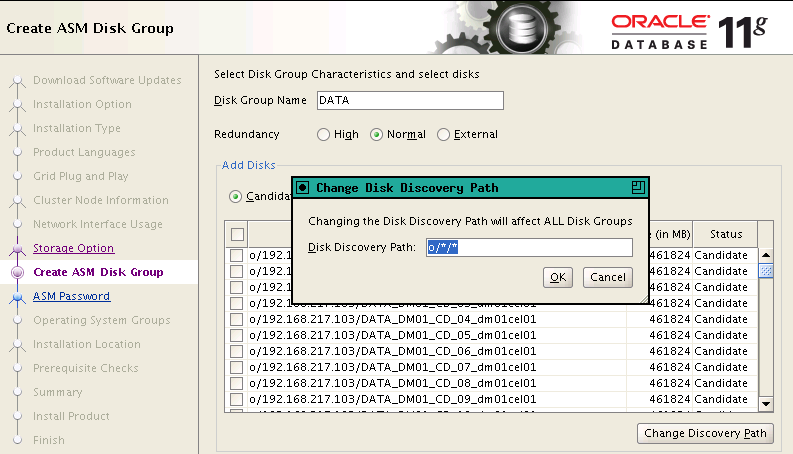Click the dialog window menu icon
793x454 pixels.
point(302,188)
